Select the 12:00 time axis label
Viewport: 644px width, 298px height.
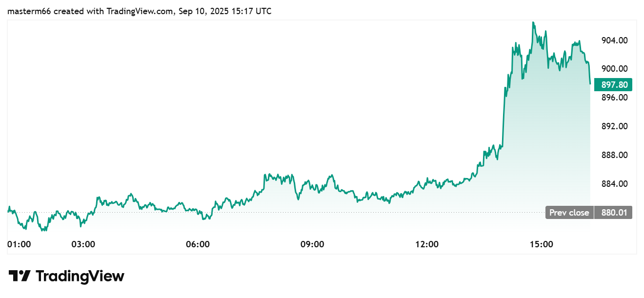pyautogui.click(x=426, y=244)
